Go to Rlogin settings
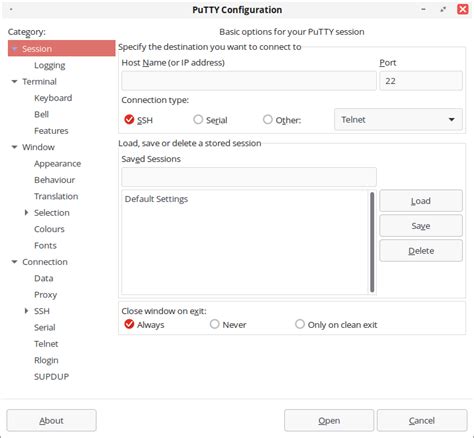This screenshot has height=438, width=474. tap(46, 360)
